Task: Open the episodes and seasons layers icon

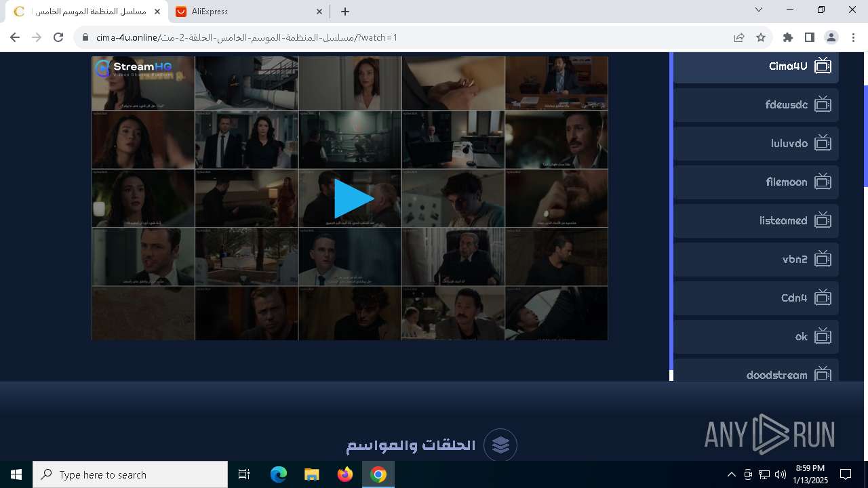Action: tap(500, 445)
